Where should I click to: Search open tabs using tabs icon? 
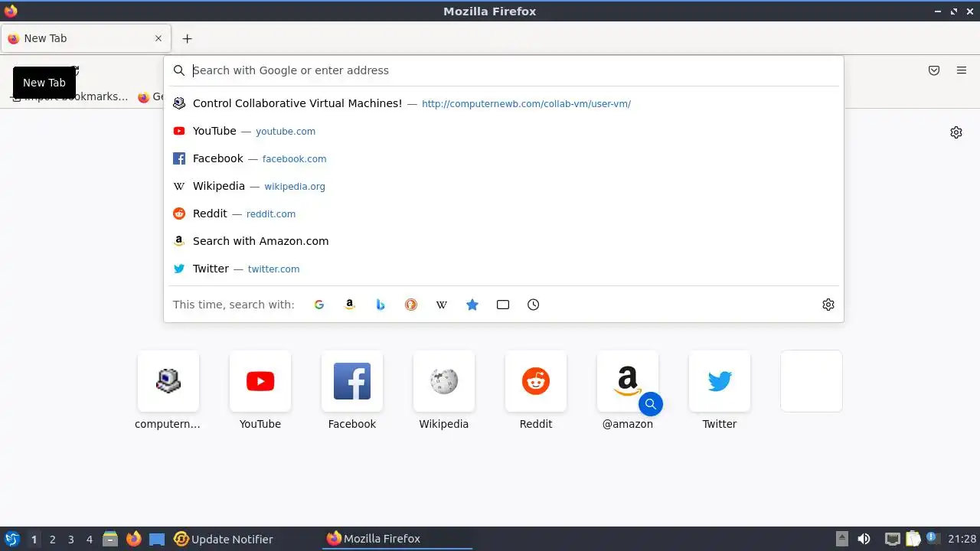(x=503, y=305)
